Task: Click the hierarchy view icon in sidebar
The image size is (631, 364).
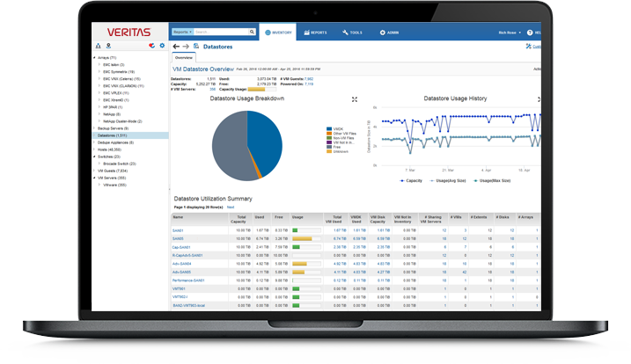Action: point(99,46)
